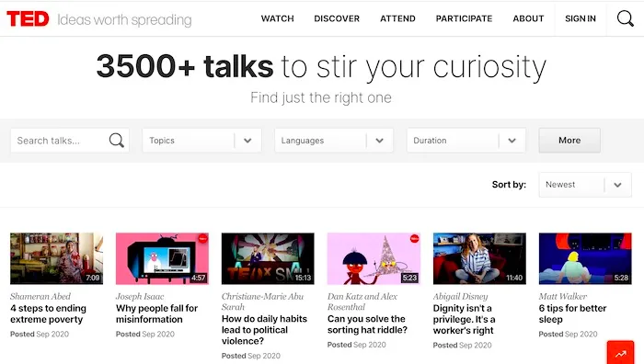The width and height of the screenshot is (644, 364).
Task: Click the red trending arrow button
Action: click(621, 352)
